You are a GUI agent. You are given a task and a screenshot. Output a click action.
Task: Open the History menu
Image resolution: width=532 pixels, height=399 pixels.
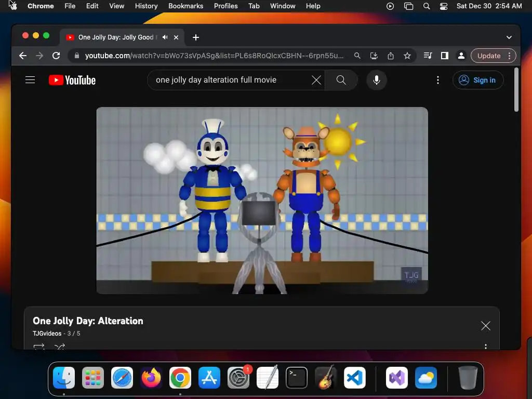(146, 6)
